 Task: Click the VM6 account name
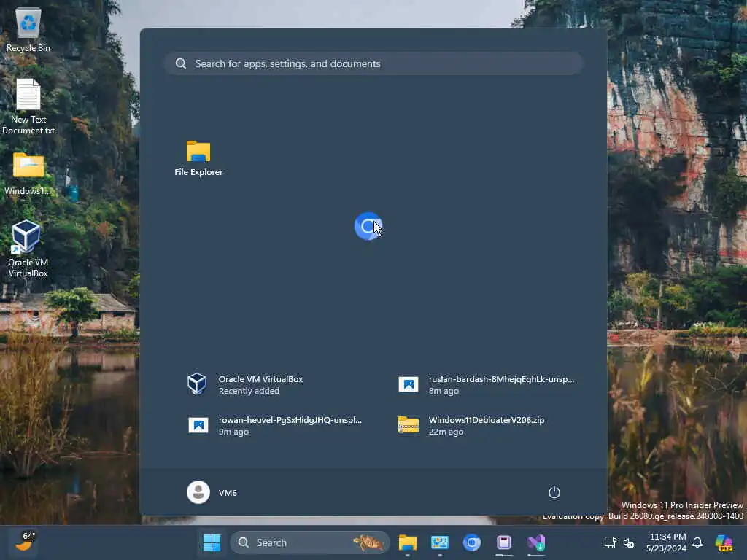[x=228, y=493]
